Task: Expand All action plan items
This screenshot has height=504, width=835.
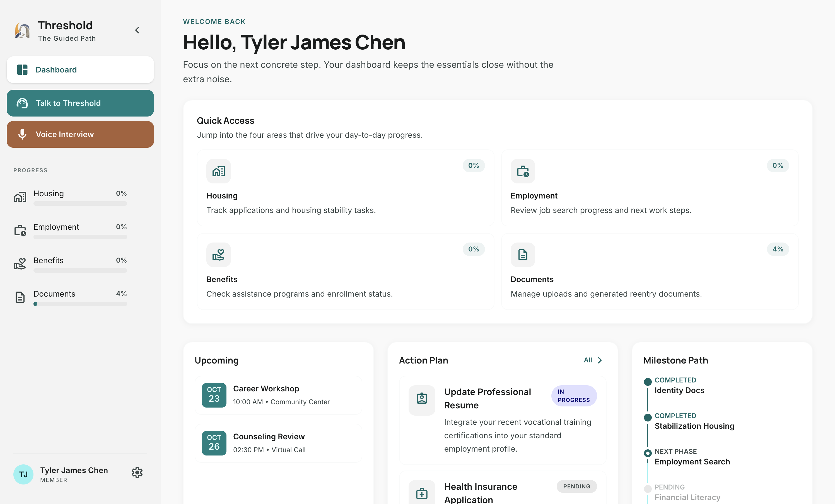Action: [x=593, y=360]
